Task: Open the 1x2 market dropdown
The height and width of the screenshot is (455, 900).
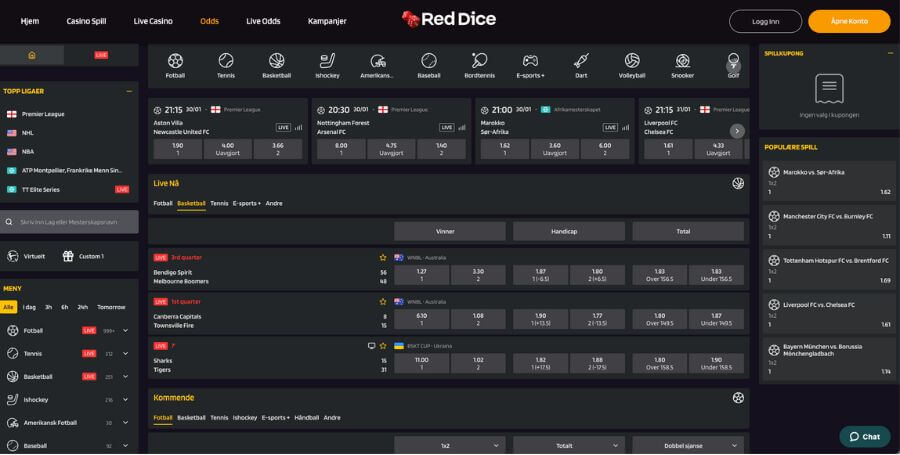Action: [x=449, y=445]
